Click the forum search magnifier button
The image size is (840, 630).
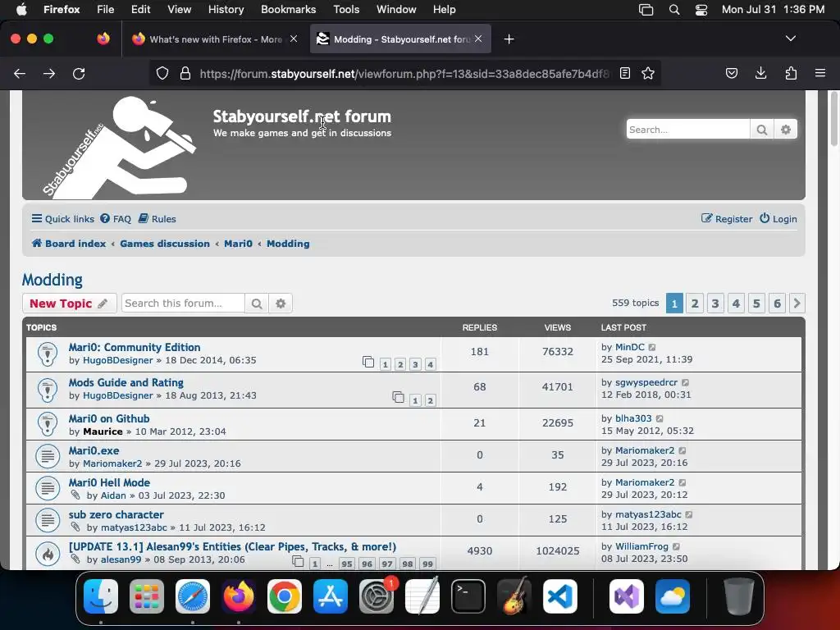257,304
